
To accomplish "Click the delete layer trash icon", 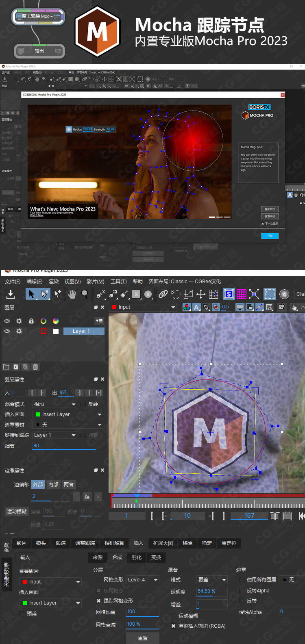I will click(x=35, y=367).
